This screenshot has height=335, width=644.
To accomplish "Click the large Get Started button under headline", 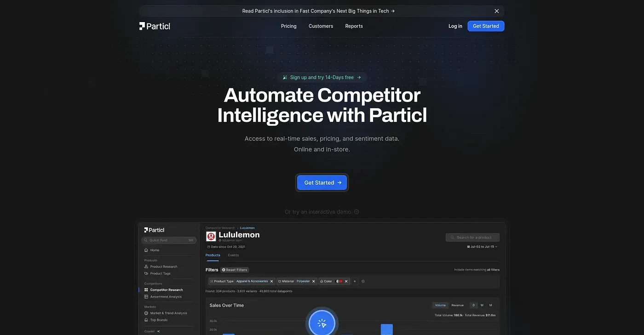I will [322, 182].
